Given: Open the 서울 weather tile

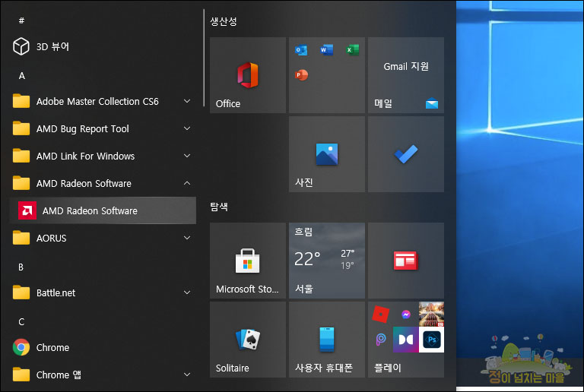Looking at the screenshot, I should (327, 261).
